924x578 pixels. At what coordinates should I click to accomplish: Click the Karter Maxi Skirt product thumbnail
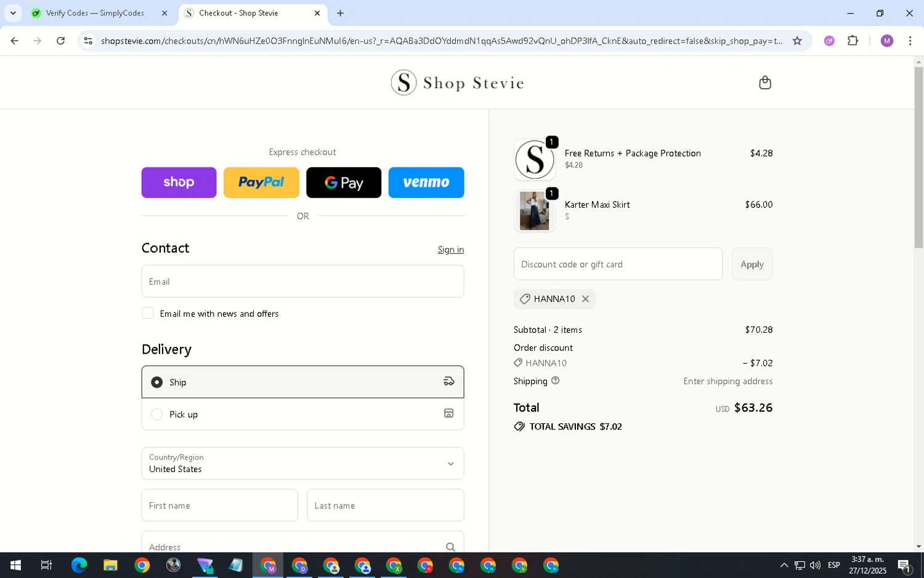coord(534,211)
